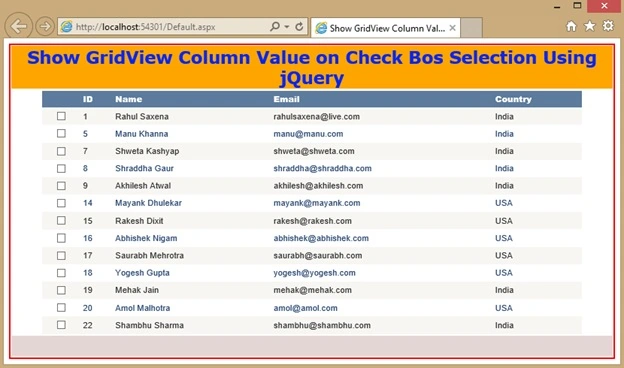Screen dimensions: 624x368
Task: Click the localhost URL address field
Action: coord(171,27)
